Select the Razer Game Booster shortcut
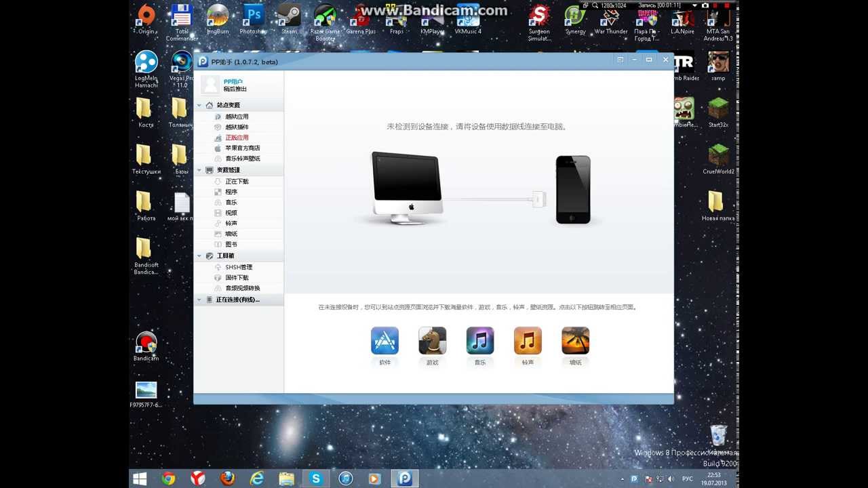This screenshot has height=488, width=868. click(325, 22)
